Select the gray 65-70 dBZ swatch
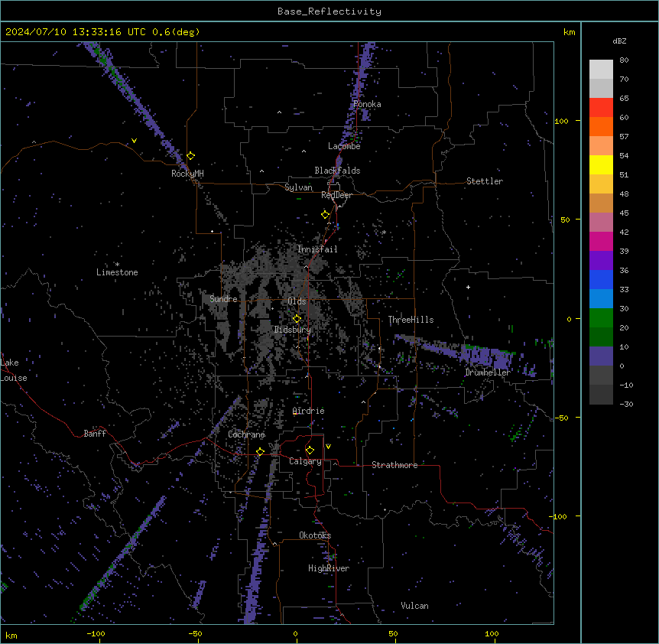Screen dimensions: 659x644 tap(601, 88)
